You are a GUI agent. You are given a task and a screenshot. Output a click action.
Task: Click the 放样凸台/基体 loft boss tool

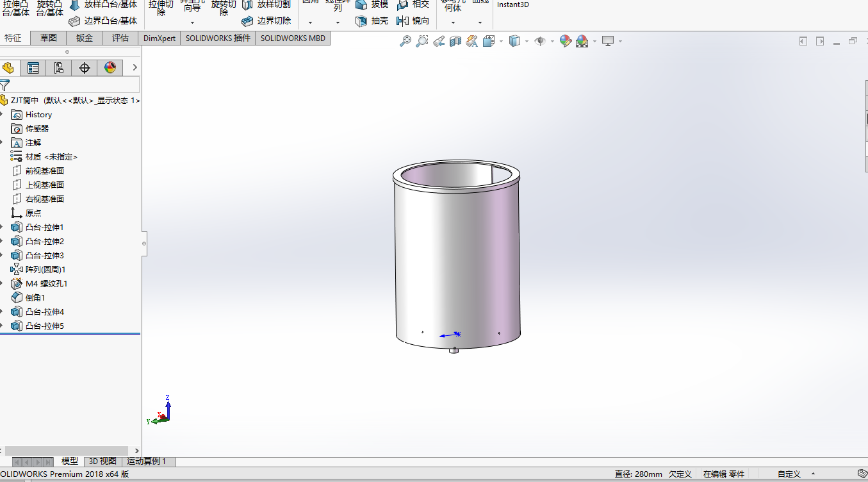coord(102,4)
